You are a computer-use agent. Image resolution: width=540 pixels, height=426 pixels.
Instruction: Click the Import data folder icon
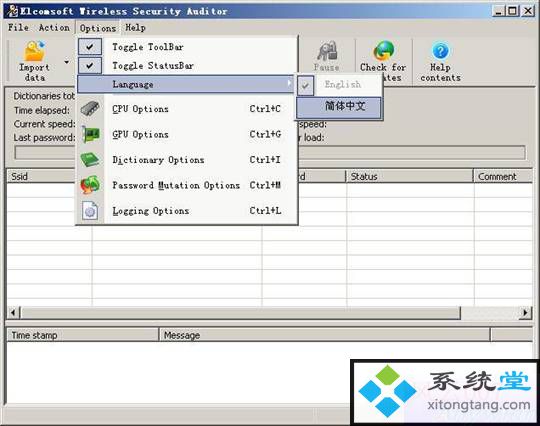(34, 51)
